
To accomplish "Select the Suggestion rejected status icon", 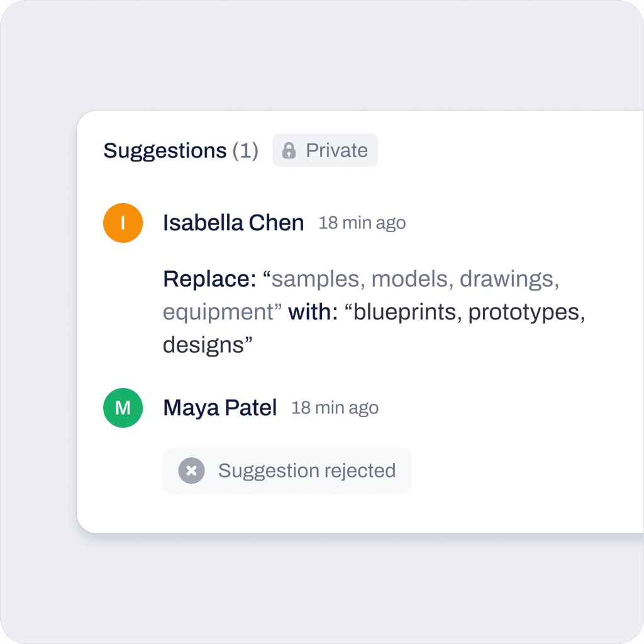I will tap(191, 470).
